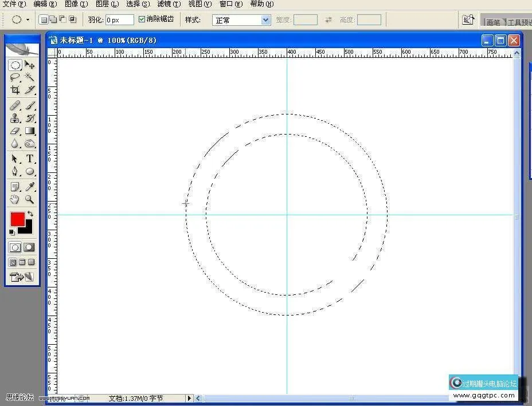The width and height of the screenshot is (532, 406).
Task: Select the Crop tool
Action: pyautogui.click(x=15, y=90)
